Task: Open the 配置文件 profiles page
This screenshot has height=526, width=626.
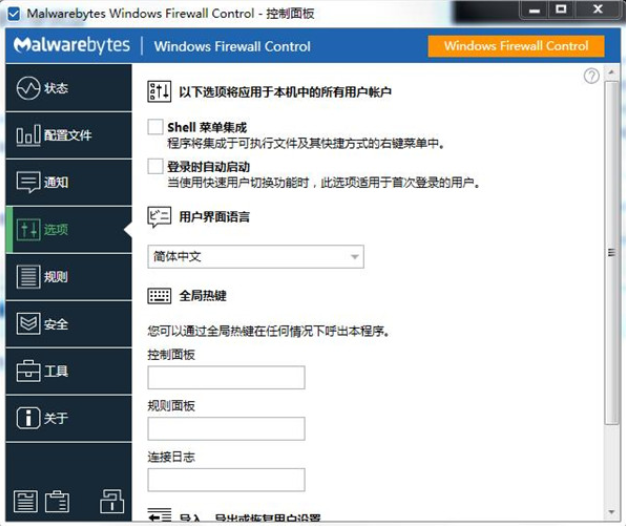Action: 69,135
